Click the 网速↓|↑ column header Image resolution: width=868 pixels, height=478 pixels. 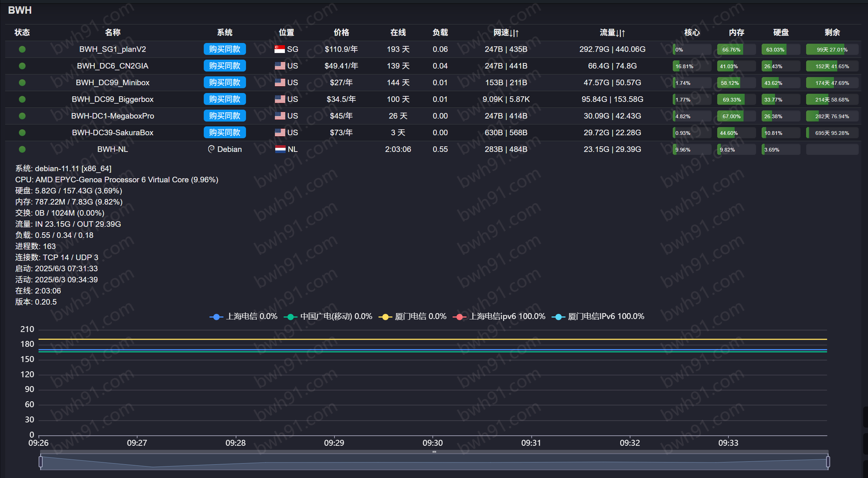point(506,33)
